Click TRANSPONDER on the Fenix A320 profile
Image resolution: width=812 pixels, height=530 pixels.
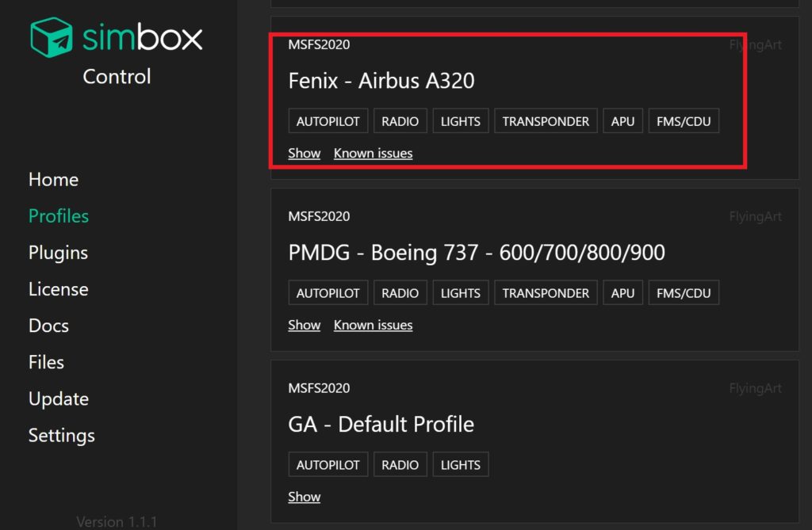pyautogui.click(x=545, y=120)
